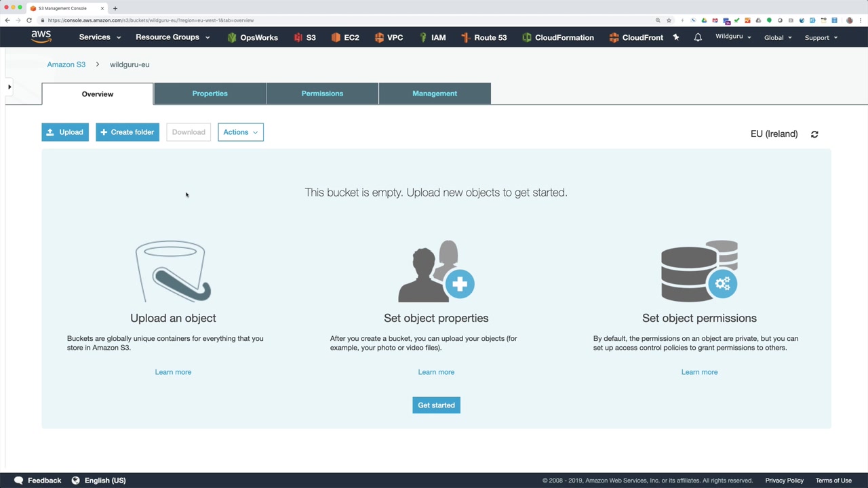Open the CloudFormation shortcut
868x488 pixels.
[x=557, y=37]
